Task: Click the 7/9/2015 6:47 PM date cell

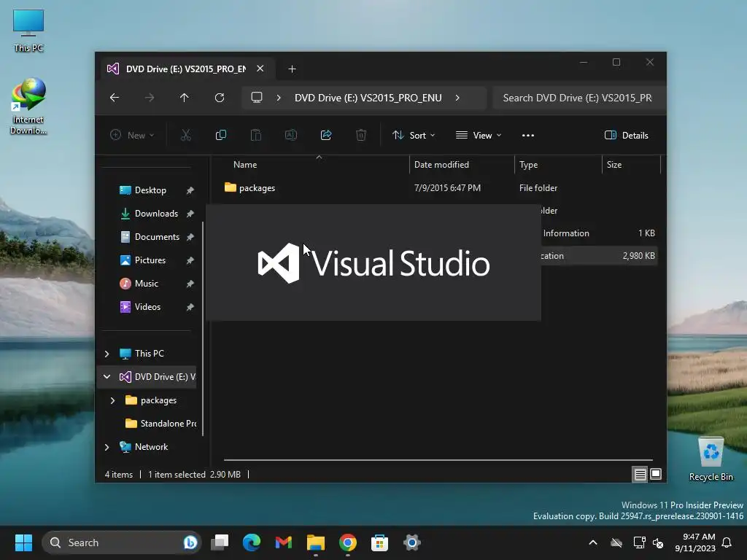Action: click(447, 188)
